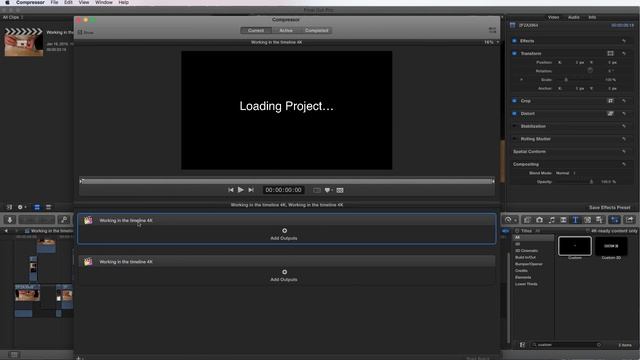Screen dimensions: 640x360
Task: Open the Photos browser camera icon
Action: pos(539,220)
